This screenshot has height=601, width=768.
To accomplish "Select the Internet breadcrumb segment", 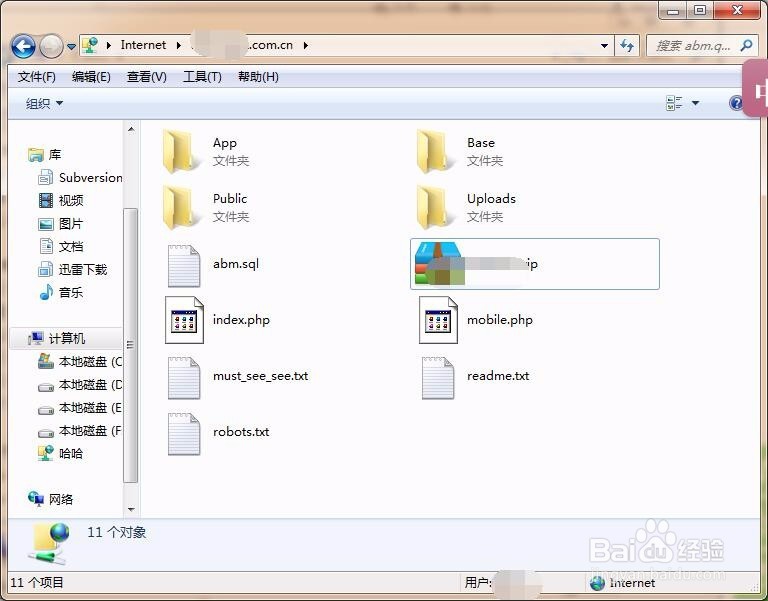I will [143, 45].
